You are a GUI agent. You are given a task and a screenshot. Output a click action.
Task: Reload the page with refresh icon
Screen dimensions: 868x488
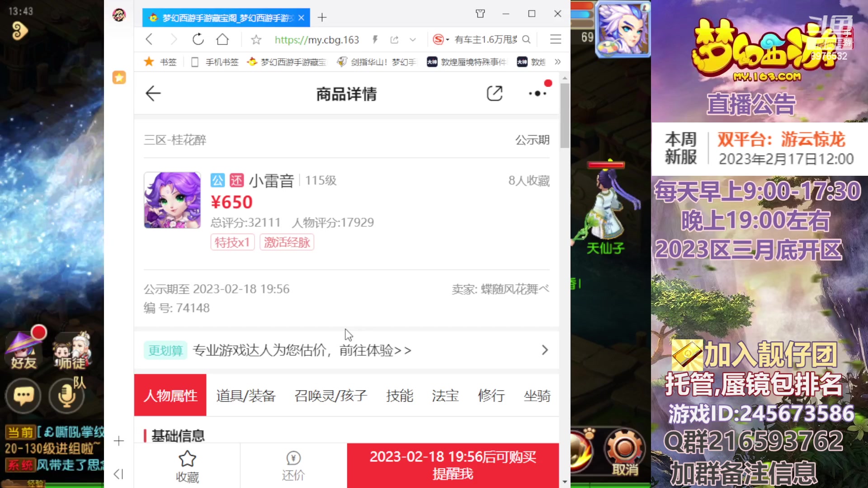point(198,40)
